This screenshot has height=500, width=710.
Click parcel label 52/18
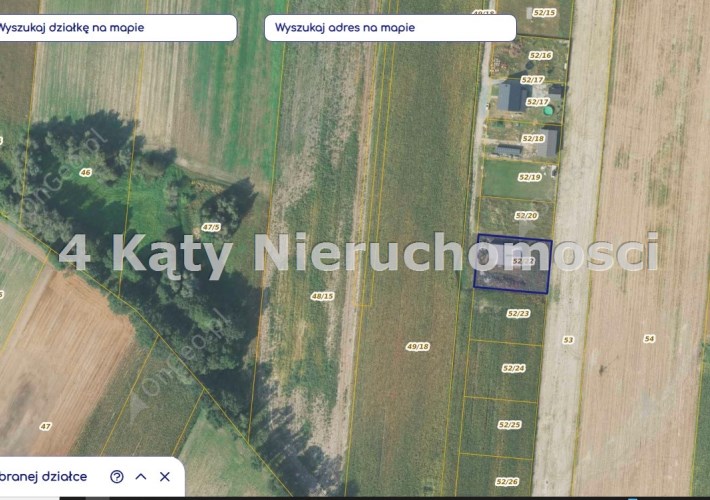(532, 139)
